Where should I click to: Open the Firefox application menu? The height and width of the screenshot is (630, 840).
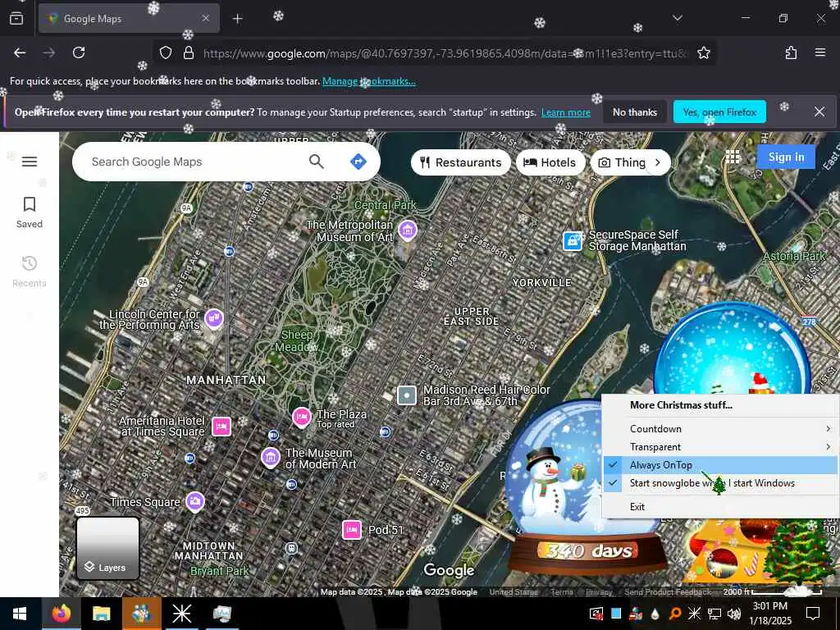(x=820, y=52)
